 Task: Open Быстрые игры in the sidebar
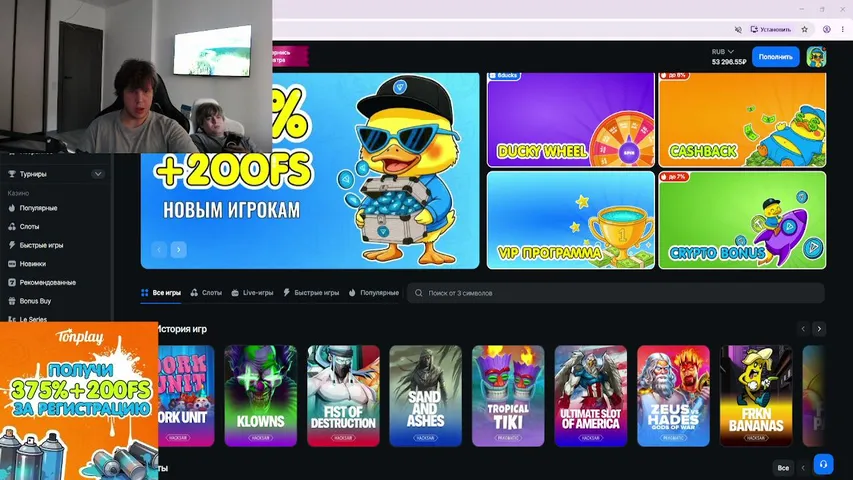41,245
